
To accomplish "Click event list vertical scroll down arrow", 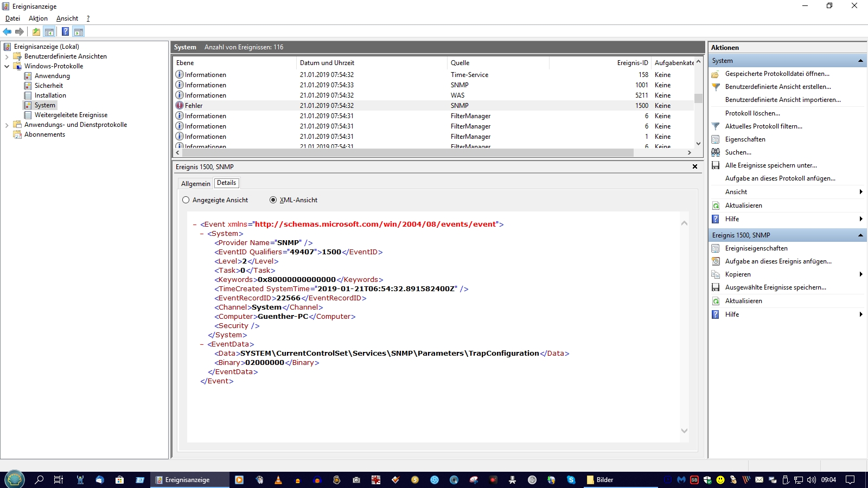I will 698,144.
